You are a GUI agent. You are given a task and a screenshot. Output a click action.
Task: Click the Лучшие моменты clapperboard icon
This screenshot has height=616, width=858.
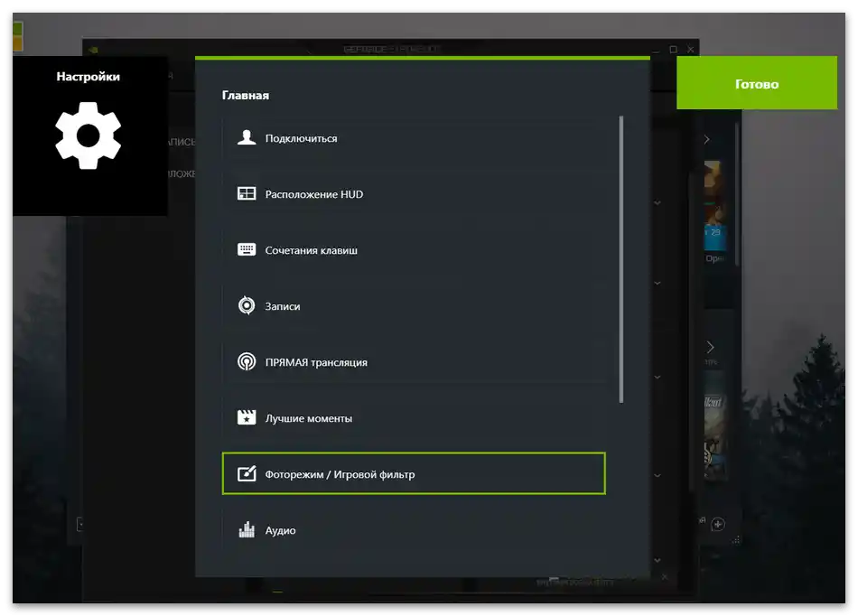click(x=247, y=417)
